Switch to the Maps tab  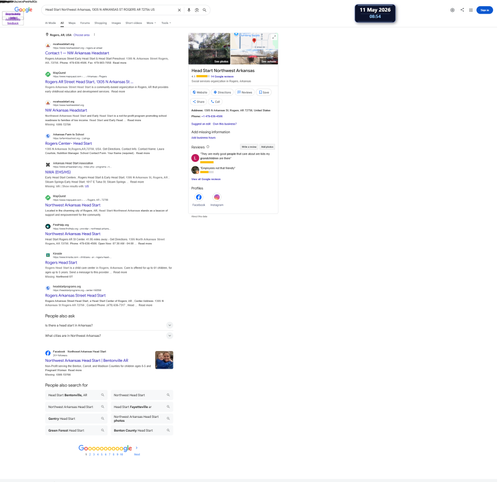tap(72, 23)
